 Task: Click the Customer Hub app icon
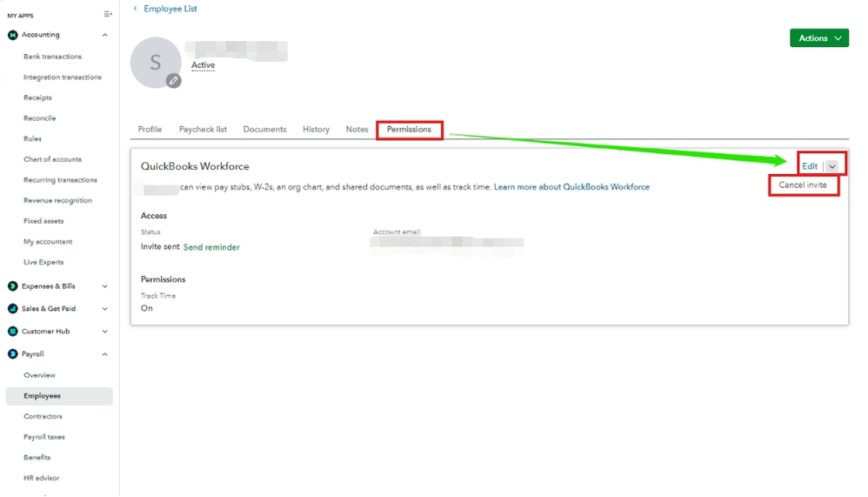point(13,332)
